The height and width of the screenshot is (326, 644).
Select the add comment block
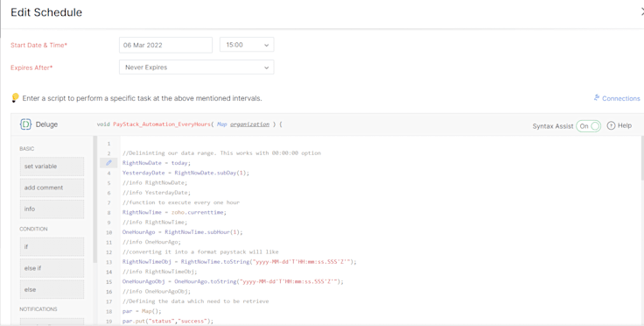pyautogui.click(x=52, y=188)
